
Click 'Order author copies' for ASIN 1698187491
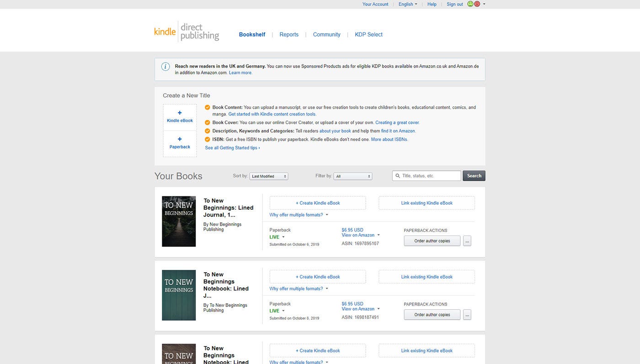pyautogui.click(x=432, y=315)
